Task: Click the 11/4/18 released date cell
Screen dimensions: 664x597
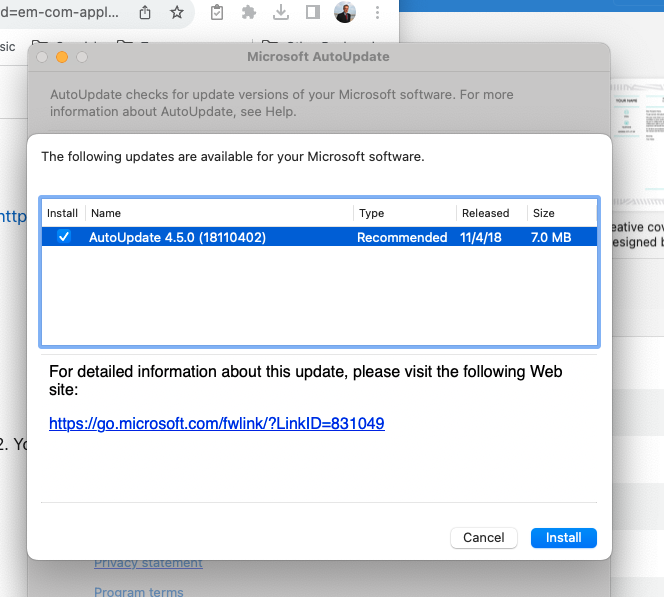Action: 481,237
